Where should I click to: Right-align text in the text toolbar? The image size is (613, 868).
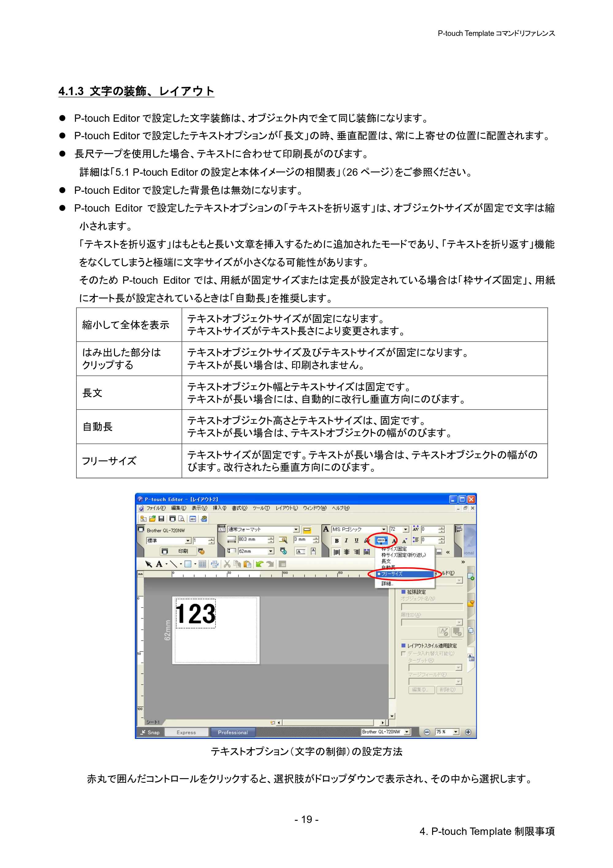coord(356,552)
